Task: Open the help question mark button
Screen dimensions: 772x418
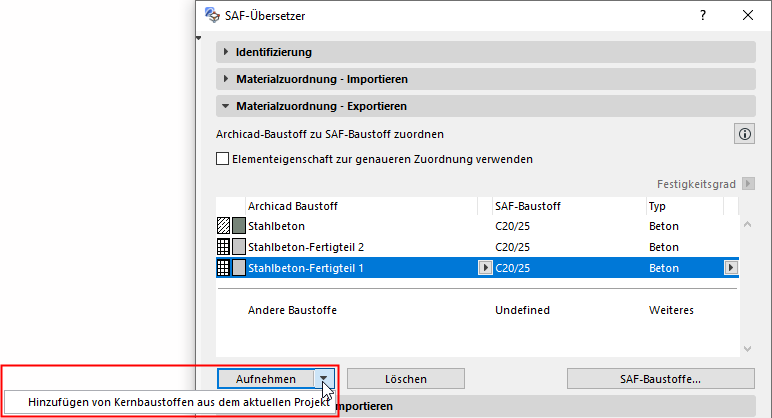Action: (704, 15)
